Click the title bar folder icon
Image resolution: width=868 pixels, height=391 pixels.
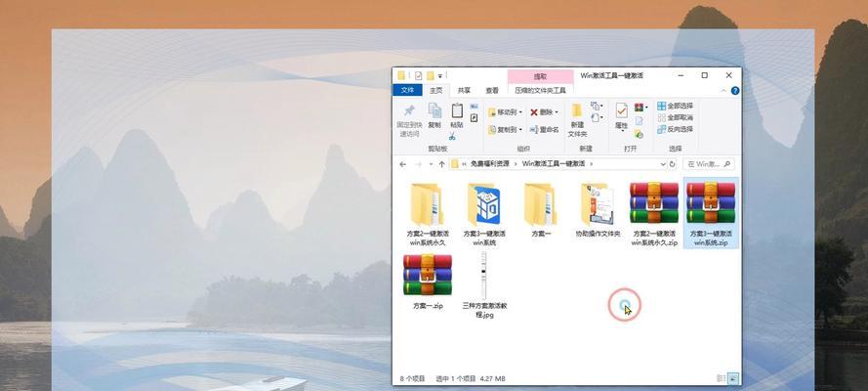point(401,75)
